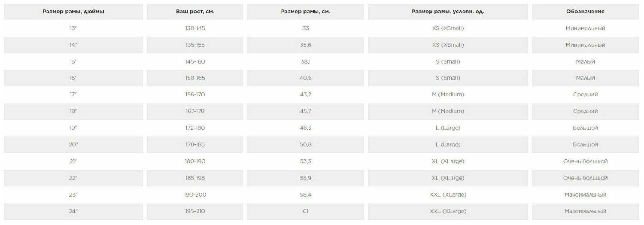Click the 35,6 frame size cell
The image size is (644, 225).
click(305, 45)
